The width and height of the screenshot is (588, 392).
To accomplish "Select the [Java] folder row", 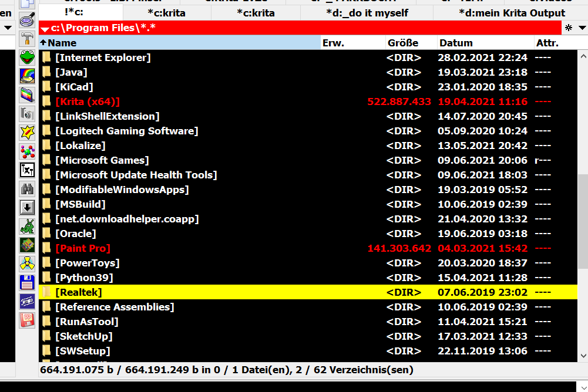I will 308,72.
